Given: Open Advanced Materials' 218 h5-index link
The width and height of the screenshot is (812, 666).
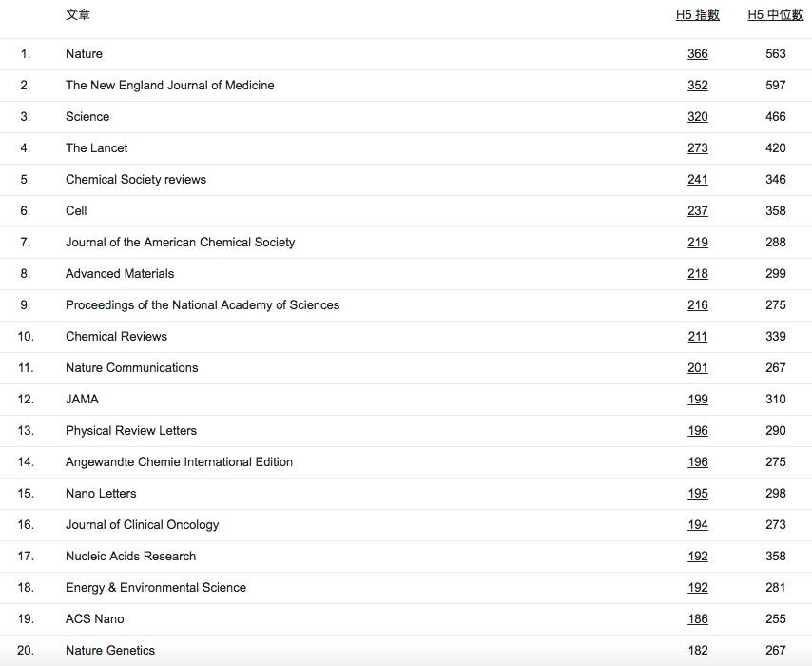Looking at the screenshot, I should pos(697,273).
